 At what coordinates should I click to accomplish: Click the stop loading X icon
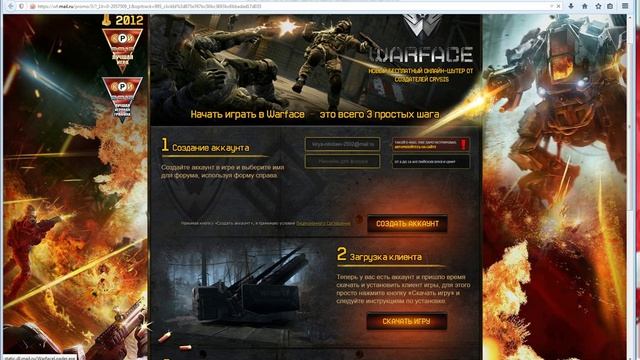point(558,6)
